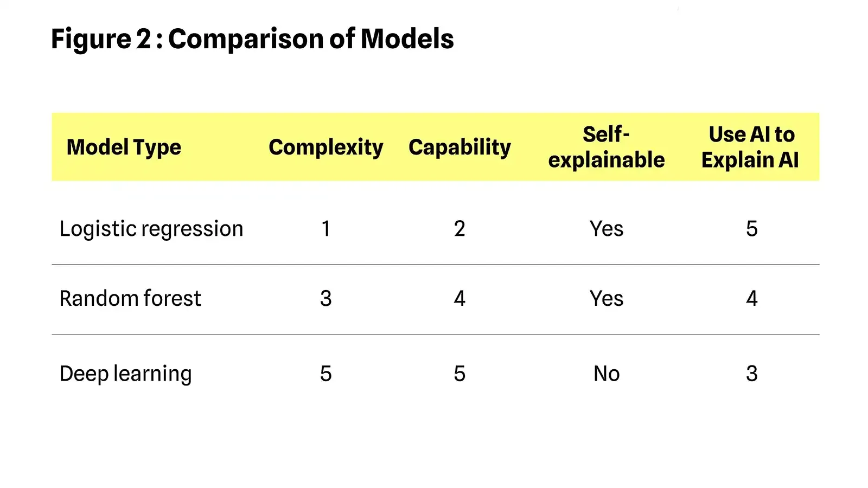Click Logistic regression's Capability value 2
Screen dimensions: 868x488
(459, 229)
